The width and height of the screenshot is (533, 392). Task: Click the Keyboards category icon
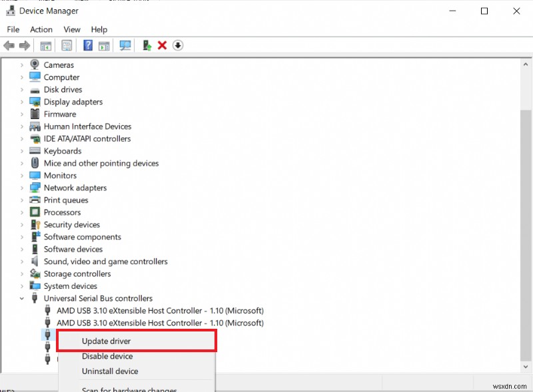tap(35, 150)
